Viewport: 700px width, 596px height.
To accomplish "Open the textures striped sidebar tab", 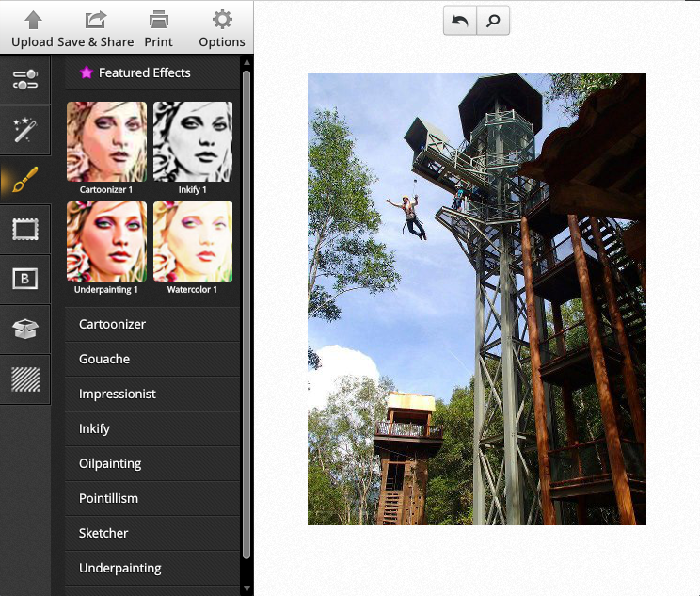I will 24,379.
